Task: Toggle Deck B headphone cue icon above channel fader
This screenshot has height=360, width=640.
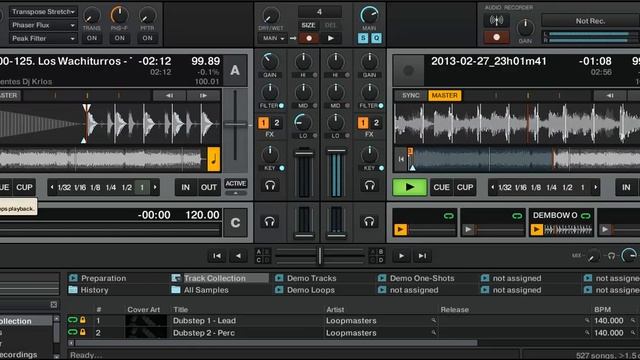Action: pos(369,186)
